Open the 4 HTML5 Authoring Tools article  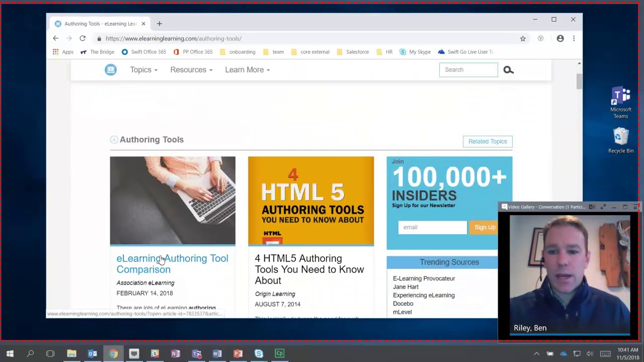point(309,269)
